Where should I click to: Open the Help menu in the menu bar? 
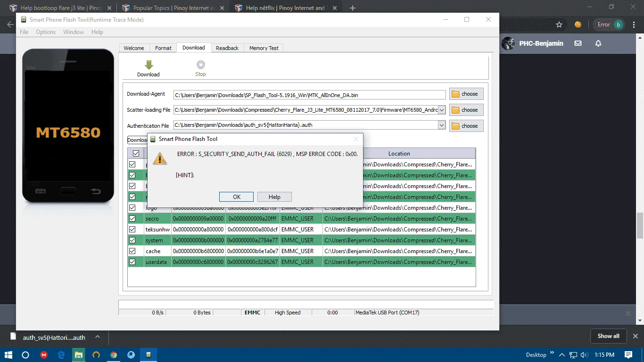point(97,32)
